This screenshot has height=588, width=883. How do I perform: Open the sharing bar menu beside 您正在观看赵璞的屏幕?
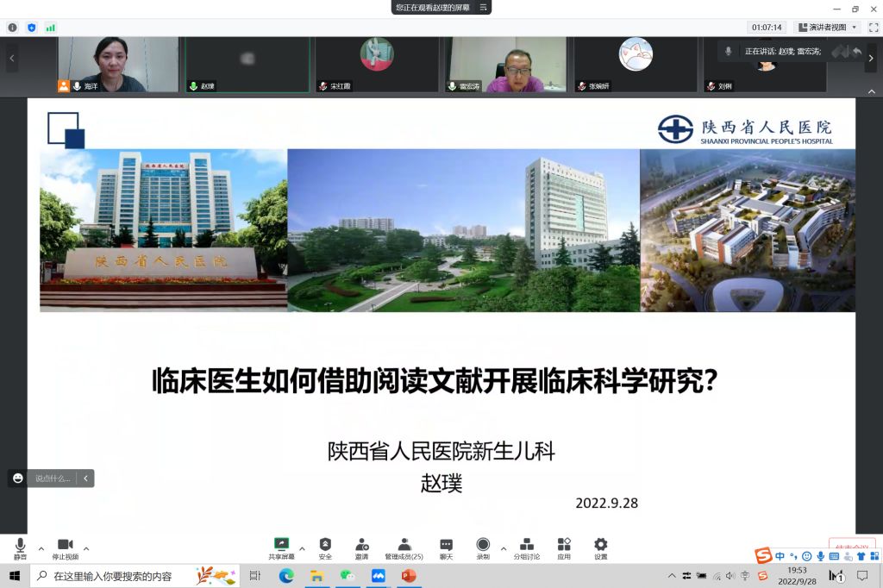click(x=484, y=7)
